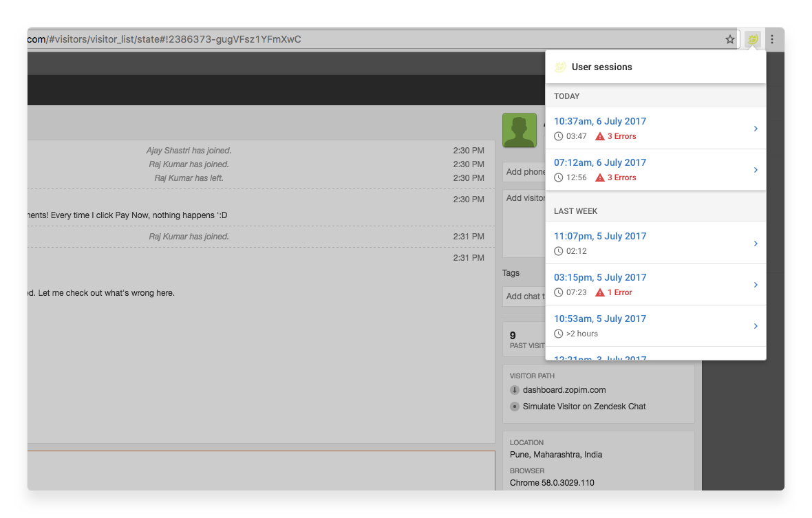Expand the chevron on the 07:12am session row
The width and height of the screenshot is (812, 518).
[756, 170]
